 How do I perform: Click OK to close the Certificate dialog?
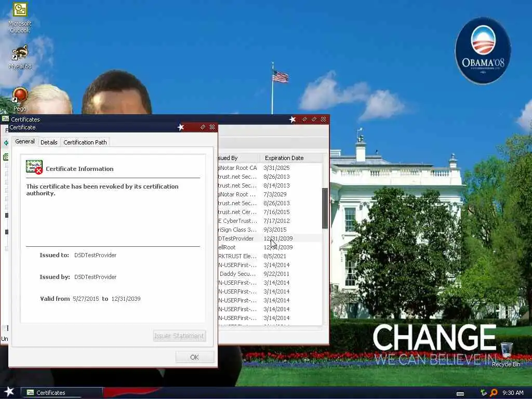click(x=194, y=357)
